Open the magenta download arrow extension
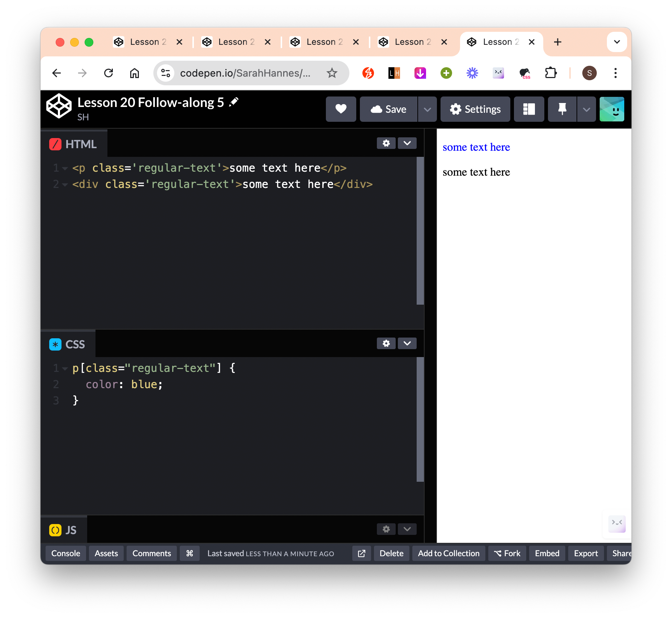Screen dimensions: 672x618 [x=420, y=73]
